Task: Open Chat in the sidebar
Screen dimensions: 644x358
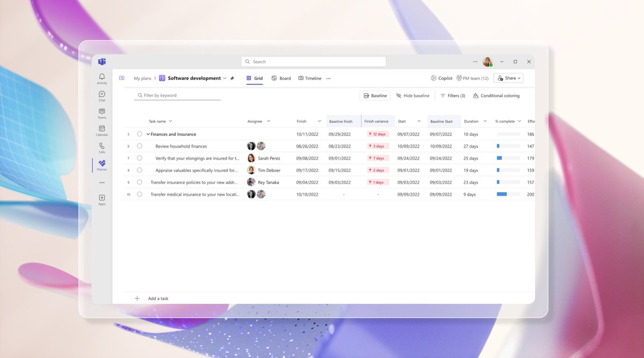Action: point(102,96)
